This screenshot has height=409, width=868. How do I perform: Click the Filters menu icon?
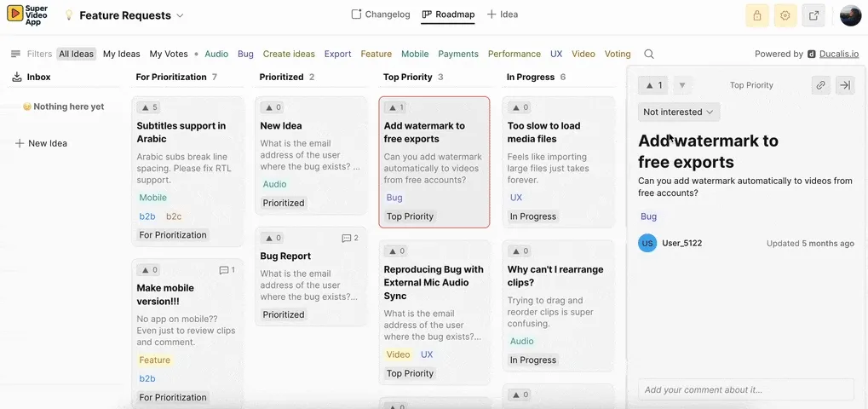[x=15, y=54]
